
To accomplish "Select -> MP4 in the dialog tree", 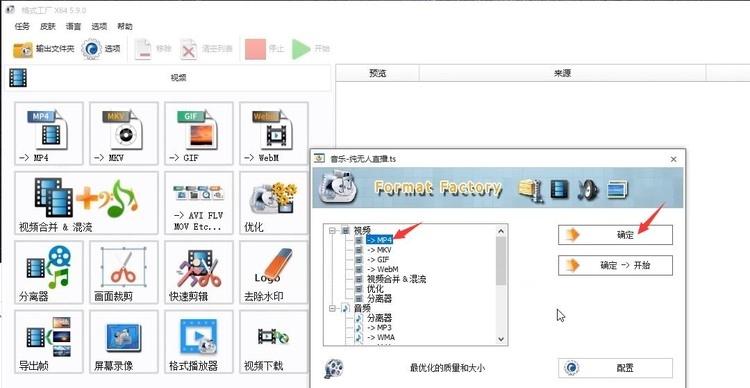I will point(379,240).
